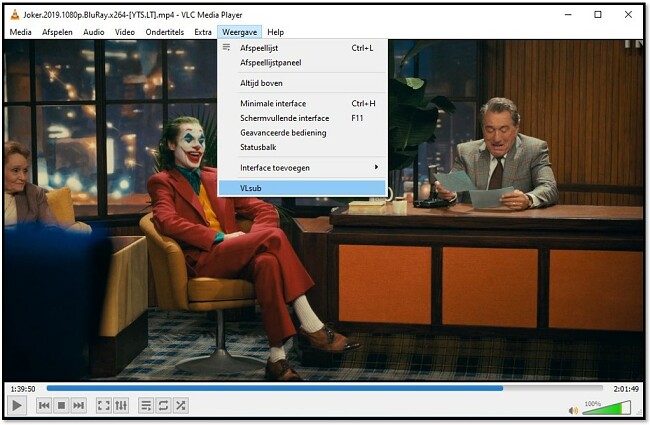Open the Extra menu
The image size is (650, 425).
coord(203,32)
